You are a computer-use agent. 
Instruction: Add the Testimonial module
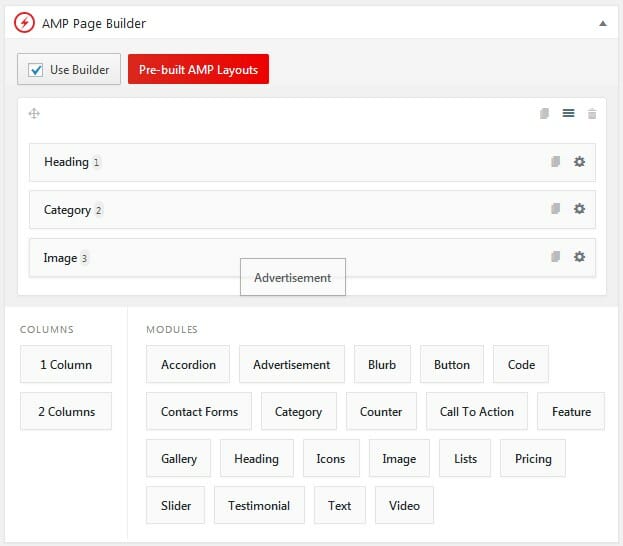259,505
